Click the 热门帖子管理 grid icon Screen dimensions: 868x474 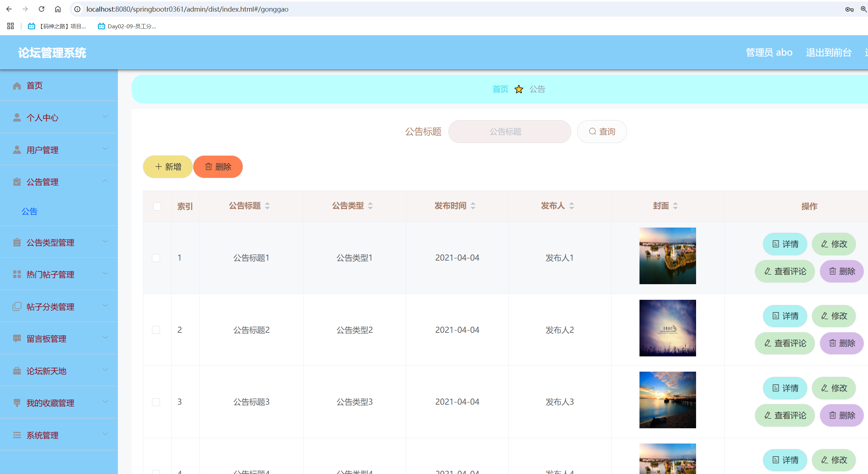click(17, 274)
